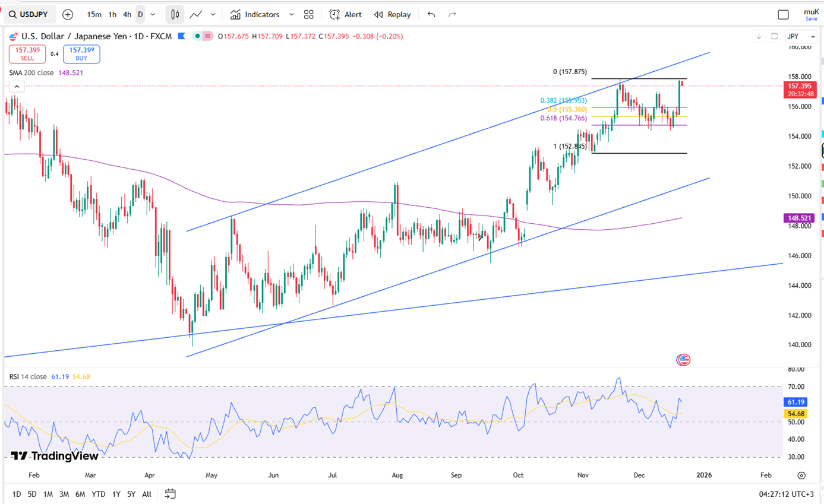Click the redo arrow icon

[452, 14]
